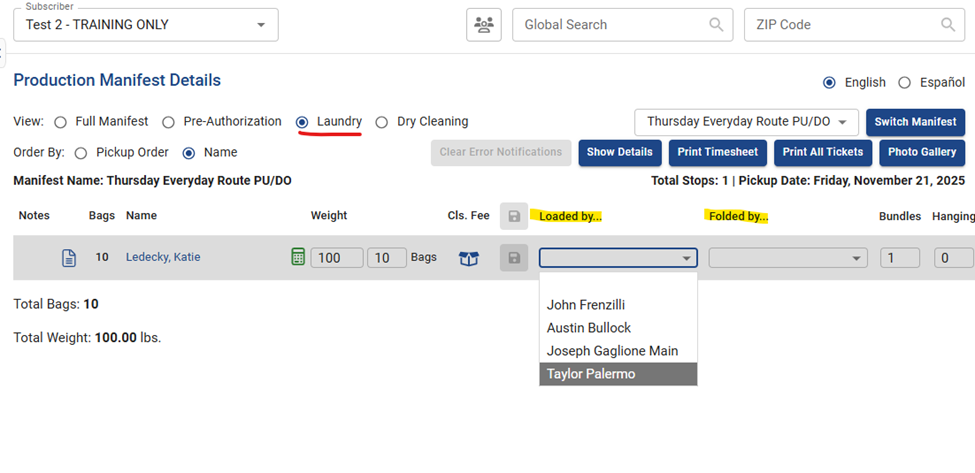
Task: Open the Ledecky, Katie customer link
Action: (163, 257)
